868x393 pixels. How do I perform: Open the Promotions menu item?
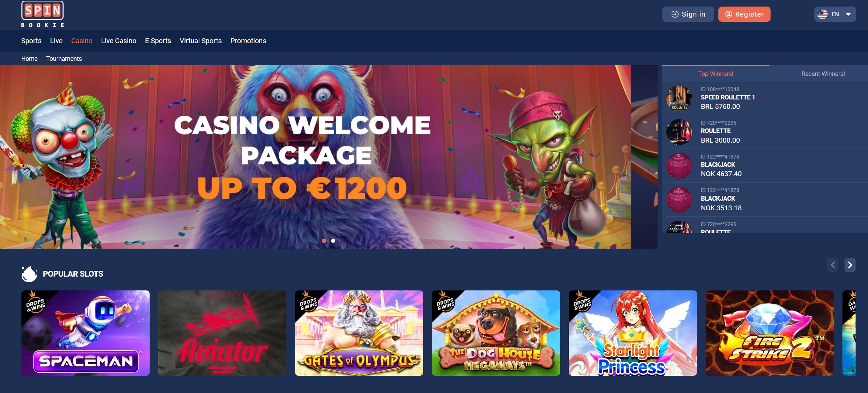[248, 41]
